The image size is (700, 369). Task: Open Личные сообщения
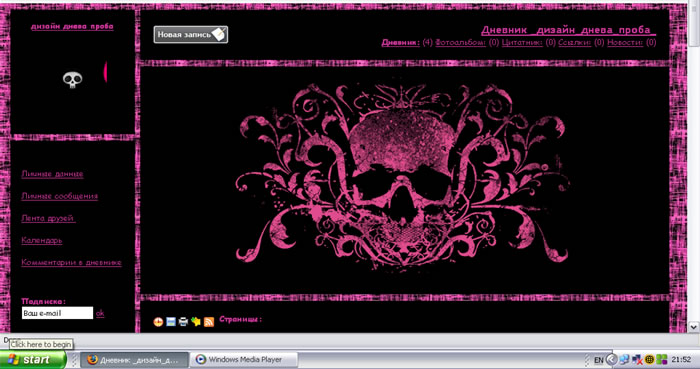tap(59, 196)
